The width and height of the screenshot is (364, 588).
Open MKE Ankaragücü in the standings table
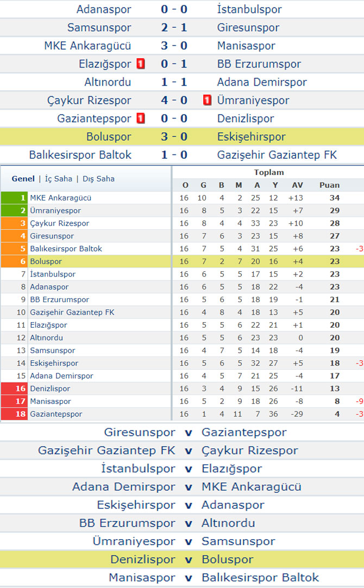coord(60,198)
